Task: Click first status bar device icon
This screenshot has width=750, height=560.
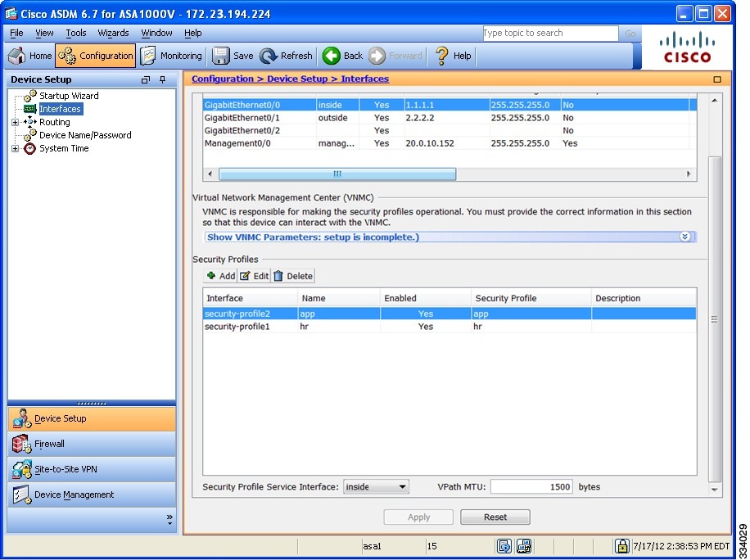Action: pyautogui.click(x=504, y=546)
